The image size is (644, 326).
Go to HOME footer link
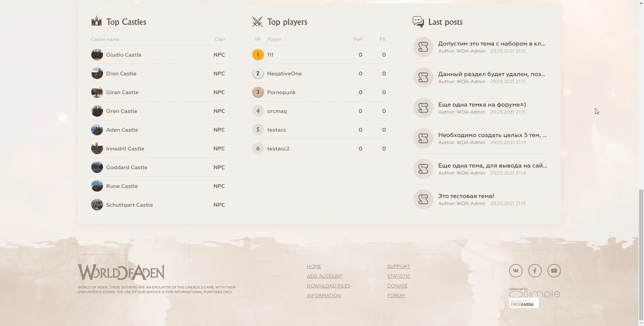point(314,266)
